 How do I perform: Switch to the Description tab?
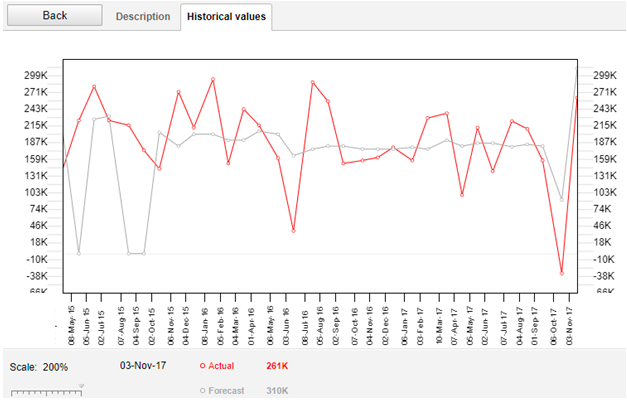click(x=143, y=17)
